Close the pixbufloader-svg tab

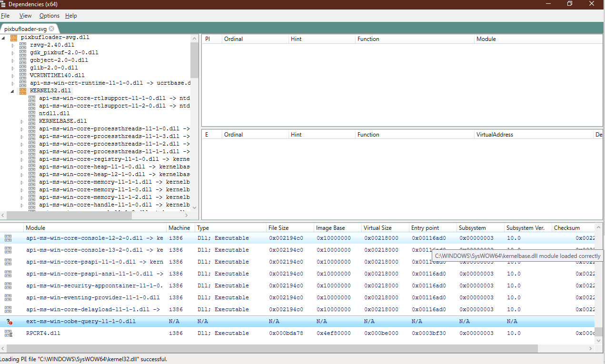click(x=51, y=29)
